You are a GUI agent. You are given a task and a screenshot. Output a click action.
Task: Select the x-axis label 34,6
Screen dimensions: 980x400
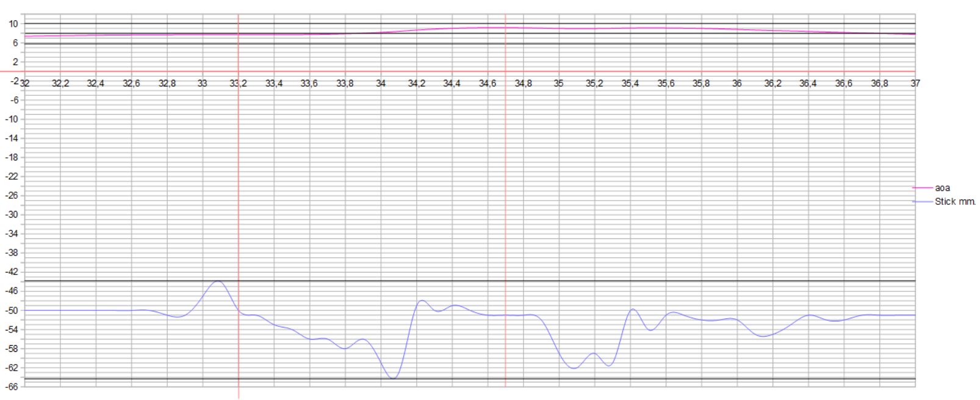point(488,84)
